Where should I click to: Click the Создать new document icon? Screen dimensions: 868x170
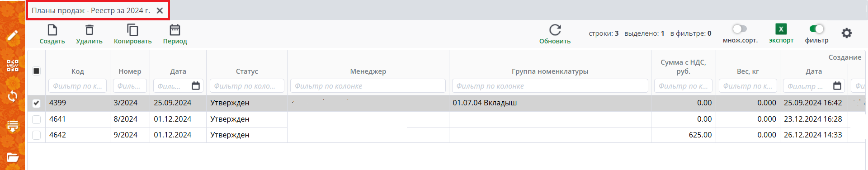pos(52,30)
